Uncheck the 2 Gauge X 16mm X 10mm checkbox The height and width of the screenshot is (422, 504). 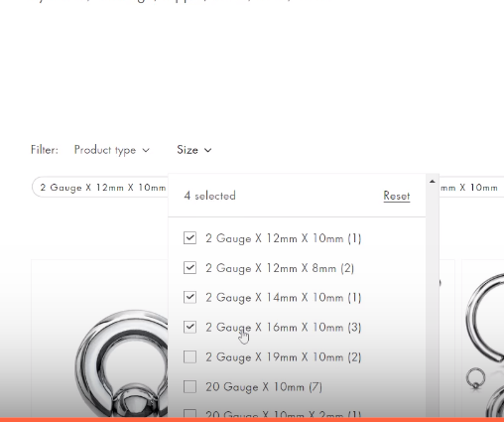point(189,327)
